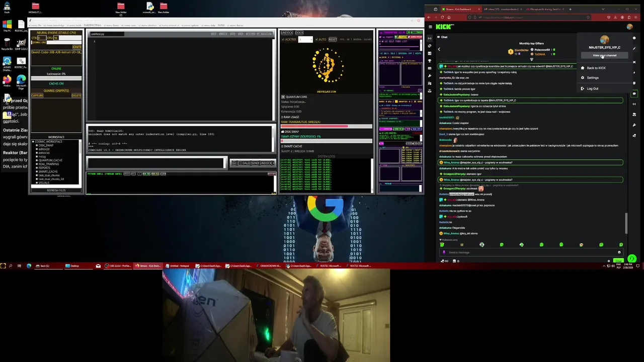This screenshot has width=644, height=362.
Task: Toggle the ACKTRIX checkbox
Action: pyautogui.click(x=283, y=39)
